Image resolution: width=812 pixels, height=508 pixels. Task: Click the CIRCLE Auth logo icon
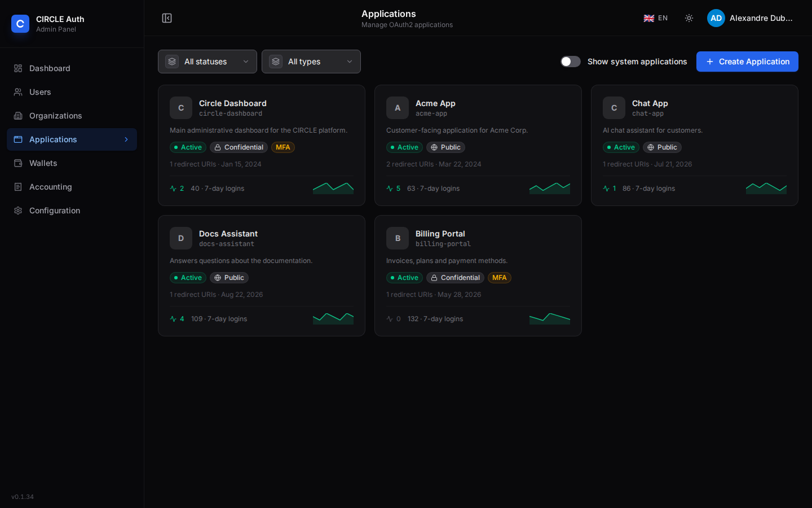click(20, 24)
